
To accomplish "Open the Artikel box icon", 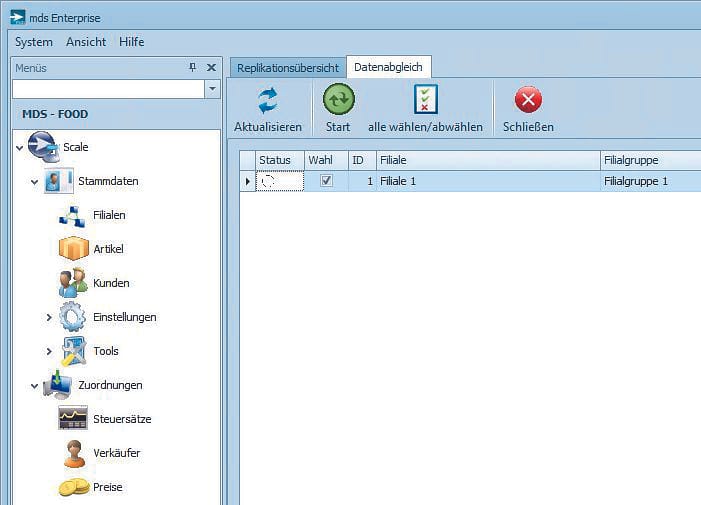I will [74, 249].
